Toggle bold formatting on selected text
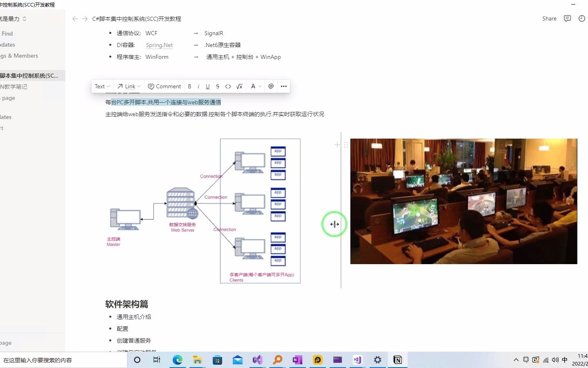This screenshot has width=588, height=368. [189, 86]
